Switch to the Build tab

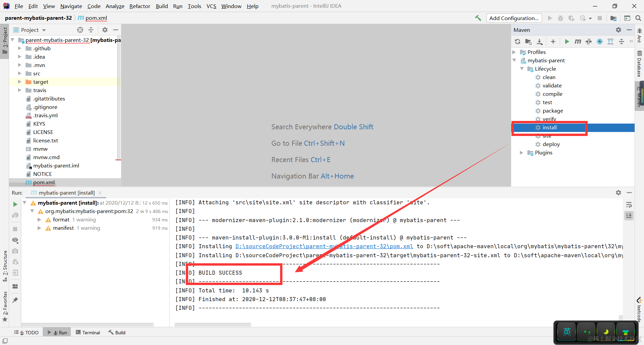(117, 332)
